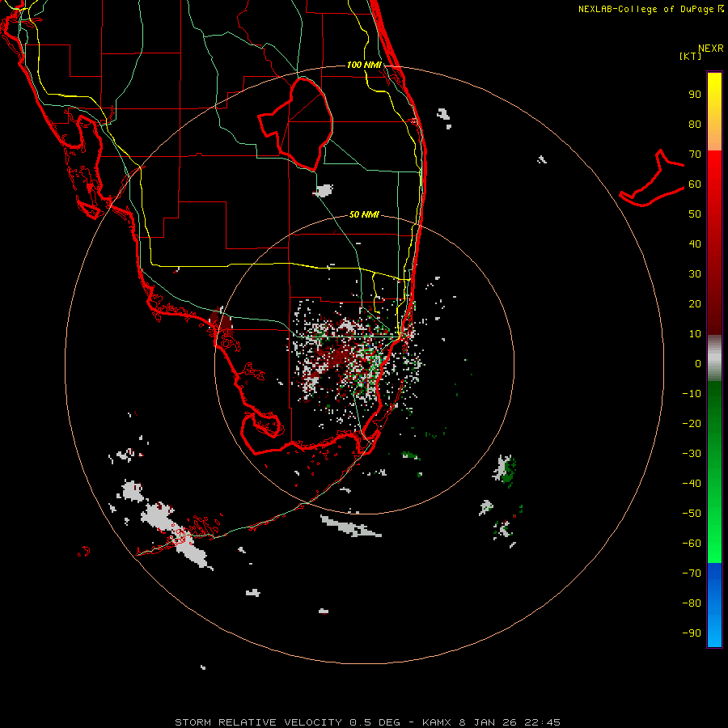Click the positive "50" scale value
728x728 pixels.
coord(695,214)
